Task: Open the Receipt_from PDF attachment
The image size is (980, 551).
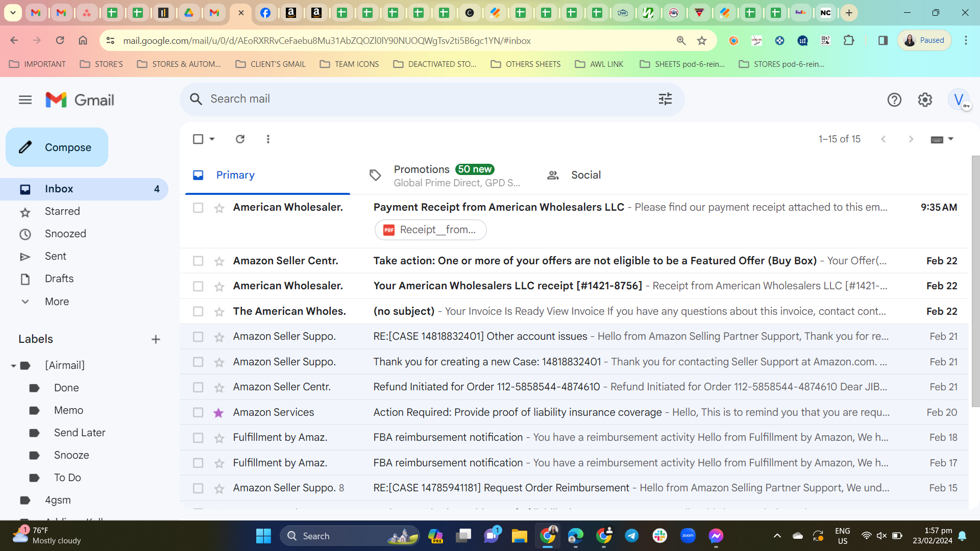Action: [430, 230]
